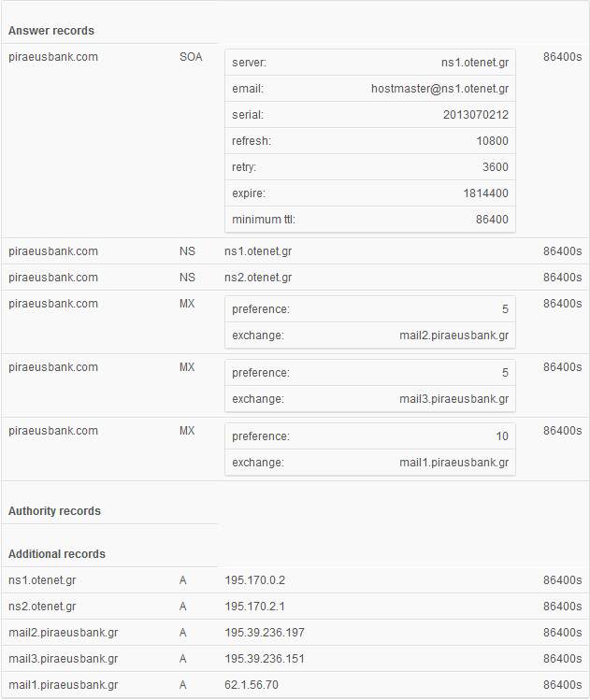Click the refresh value 10800
This screenshot has width=590, height=700.
tap(492, 141)
